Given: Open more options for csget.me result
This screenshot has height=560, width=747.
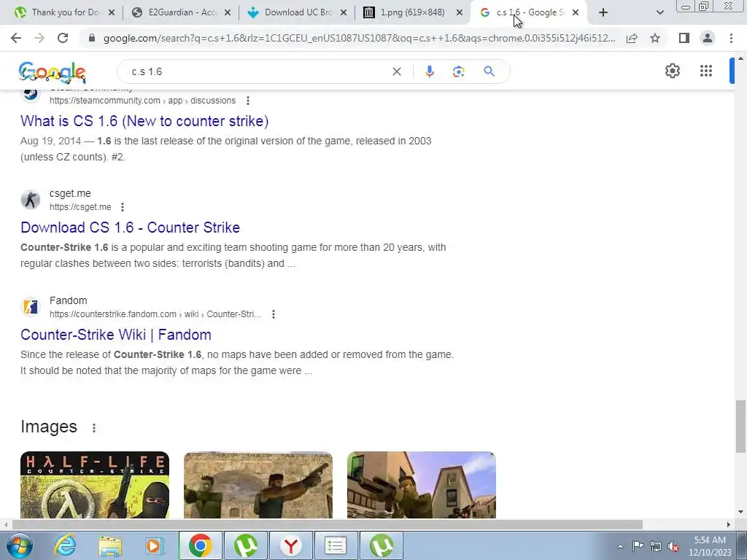Looking at the screenshot, I should point(123,207).
